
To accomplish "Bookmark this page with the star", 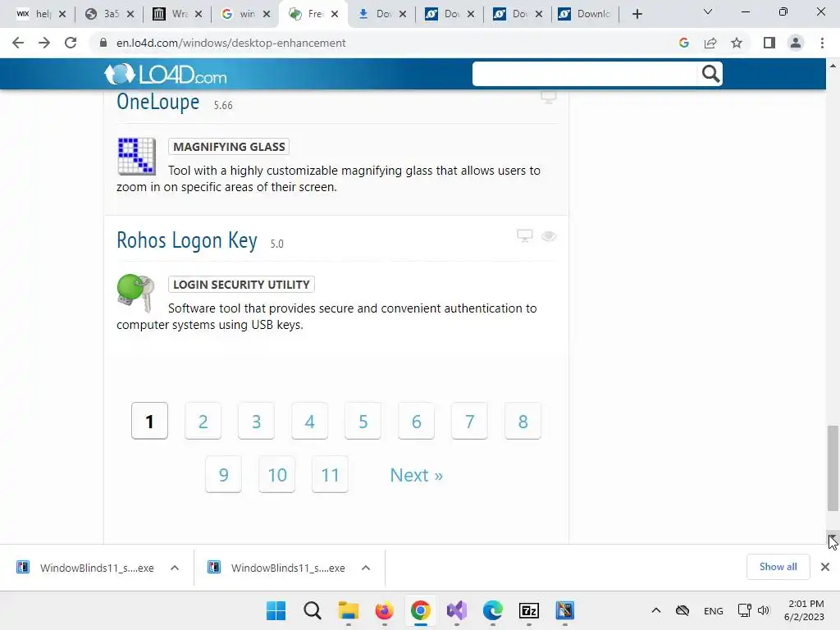I will (737, 43).
